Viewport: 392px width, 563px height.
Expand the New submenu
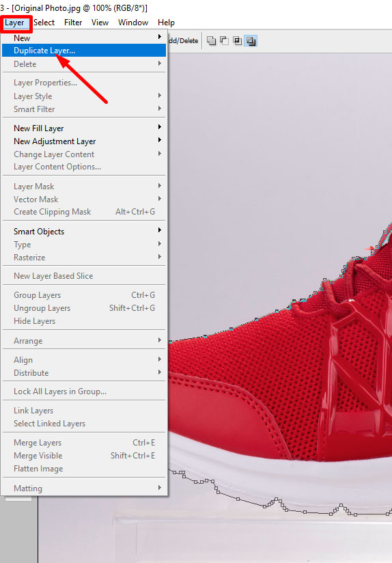[84, 38]
